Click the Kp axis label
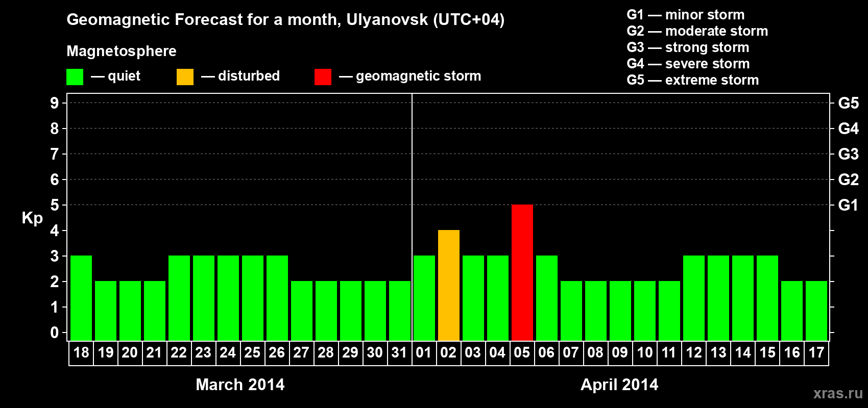The width and height of the screenshot is (868, 408). pyautogui.click(x=32, y=218)
